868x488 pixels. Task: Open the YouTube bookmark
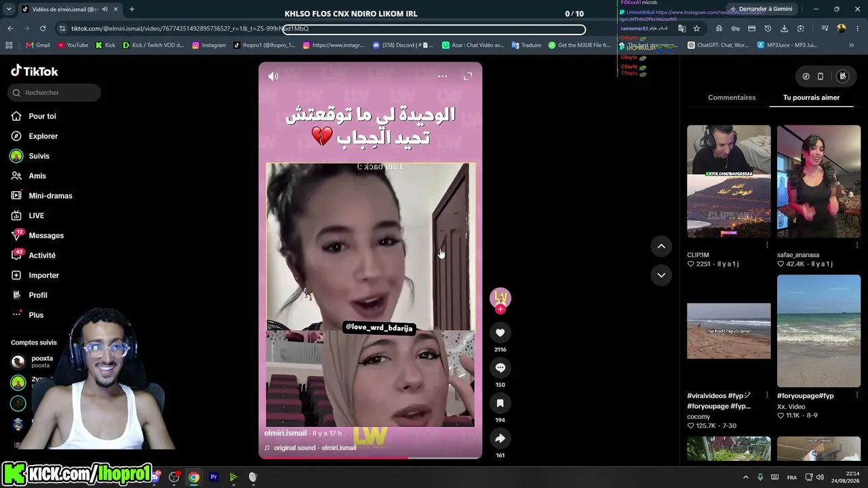tap(73, 45)
